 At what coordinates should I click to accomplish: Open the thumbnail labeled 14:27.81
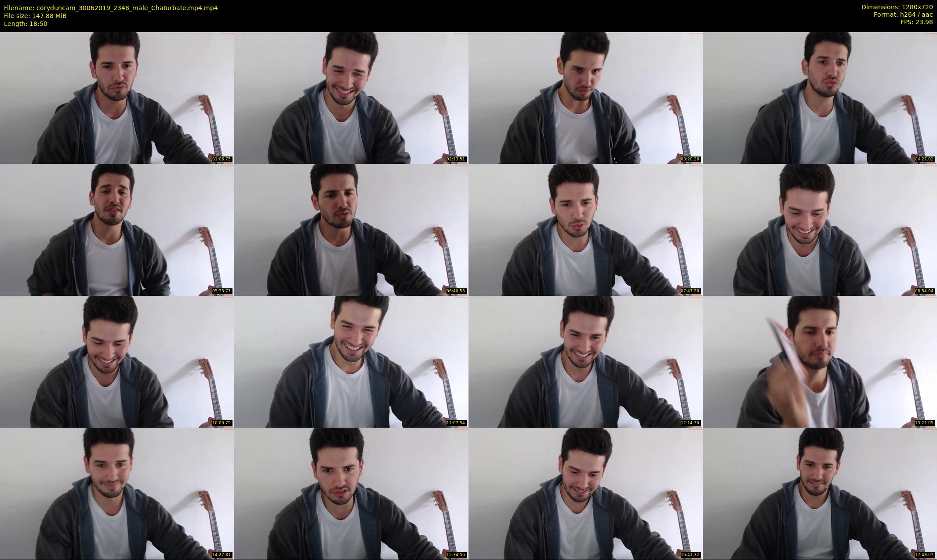click(117, 493)
